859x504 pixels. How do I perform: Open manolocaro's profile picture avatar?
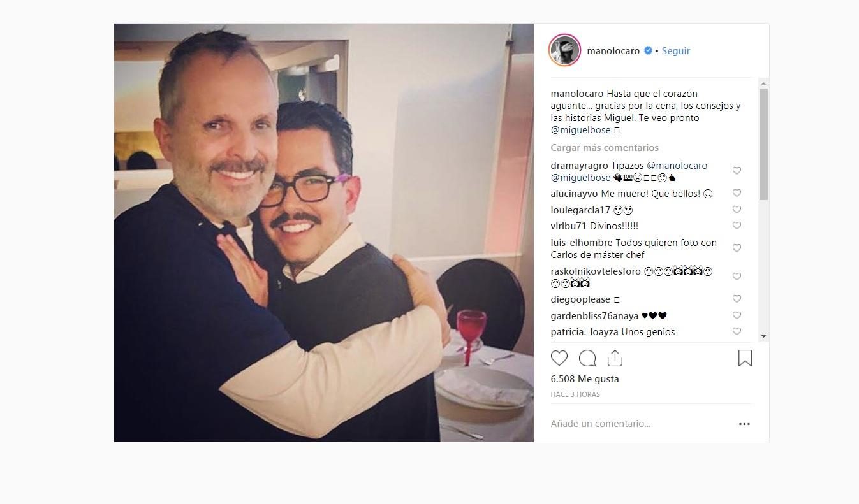(x=564, y=50)
